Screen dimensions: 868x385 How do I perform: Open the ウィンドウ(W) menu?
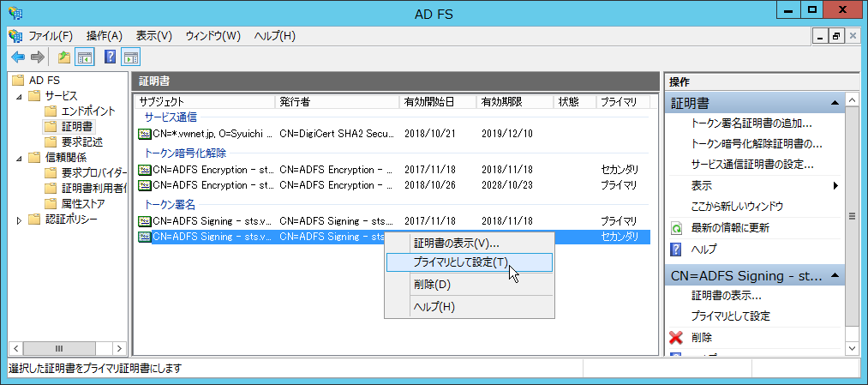click(213, 36)
